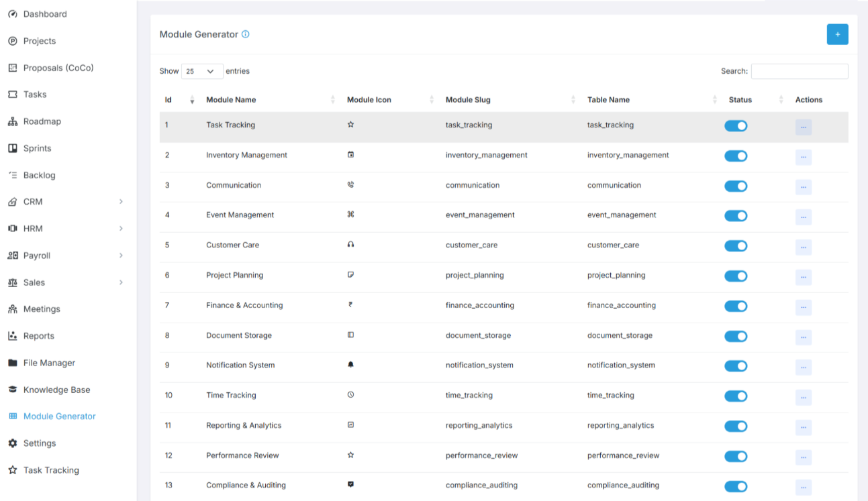Click the Roadmap icon in sidebar

pyautogui.click(x=12, y=121)
